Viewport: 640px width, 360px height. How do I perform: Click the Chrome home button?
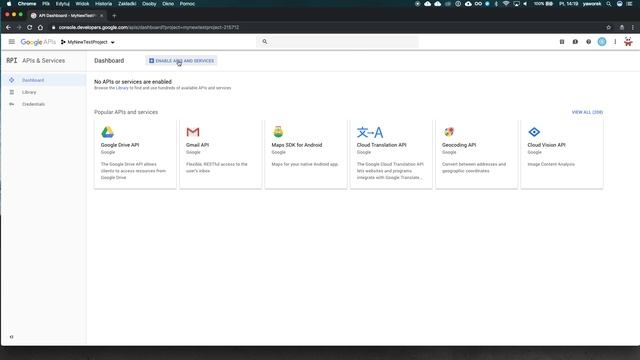pos(40,27)
